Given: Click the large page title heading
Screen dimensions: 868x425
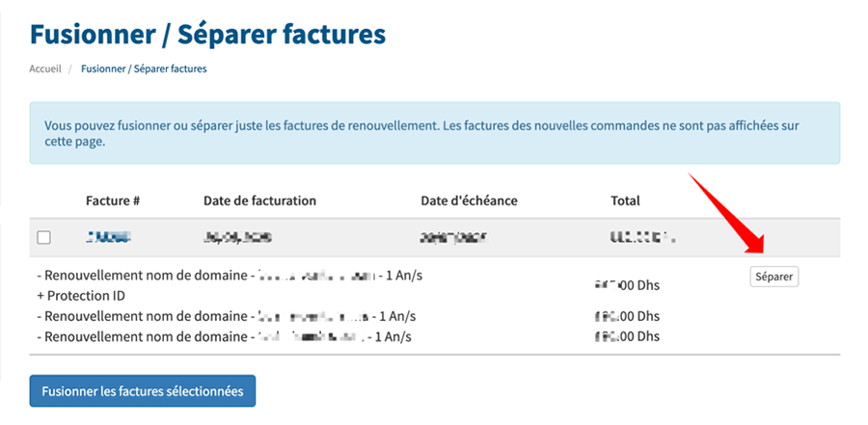Looking at the screenshot, I should [207, 35].
